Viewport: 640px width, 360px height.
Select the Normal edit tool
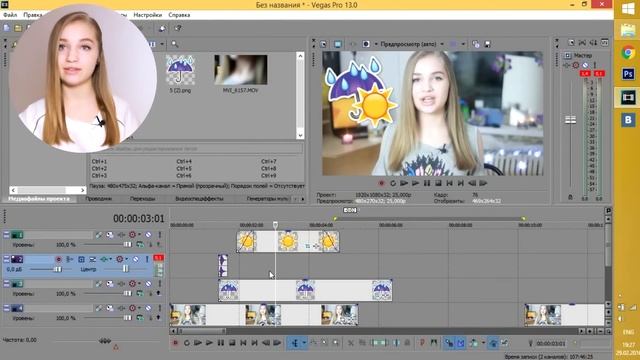(295, 343)
